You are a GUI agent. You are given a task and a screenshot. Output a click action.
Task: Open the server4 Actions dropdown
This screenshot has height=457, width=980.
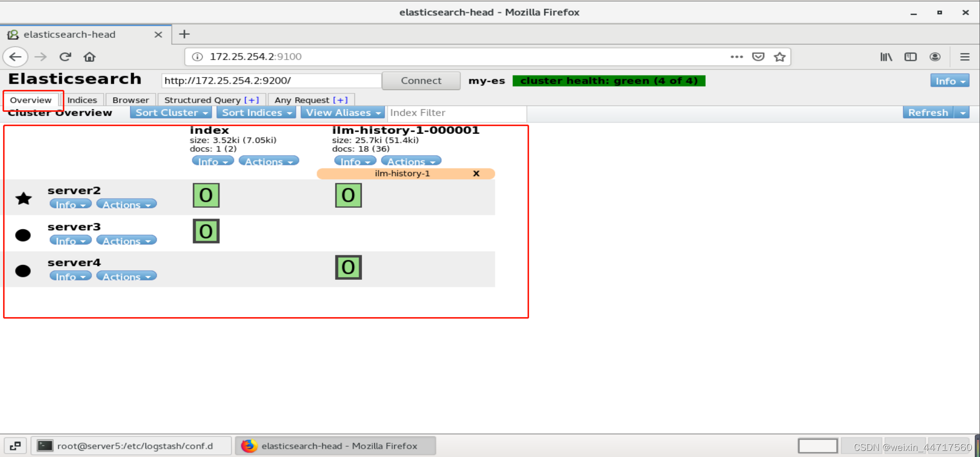126,276
